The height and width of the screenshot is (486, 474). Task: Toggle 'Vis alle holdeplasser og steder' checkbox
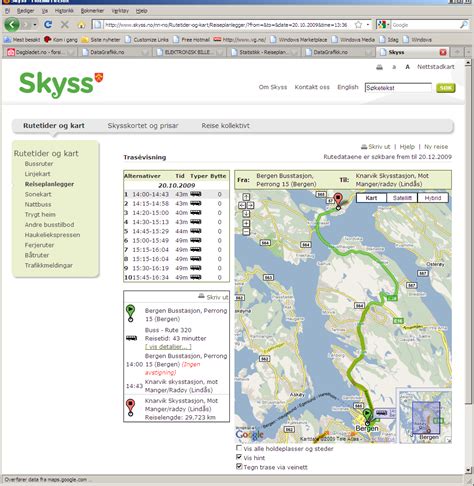pos(239,448)
